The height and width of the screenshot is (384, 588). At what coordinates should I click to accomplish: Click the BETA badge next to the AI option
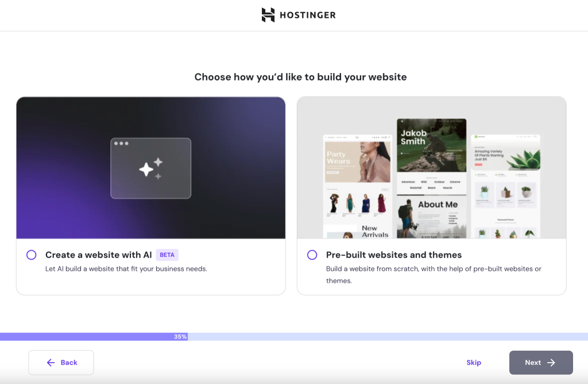167,254
